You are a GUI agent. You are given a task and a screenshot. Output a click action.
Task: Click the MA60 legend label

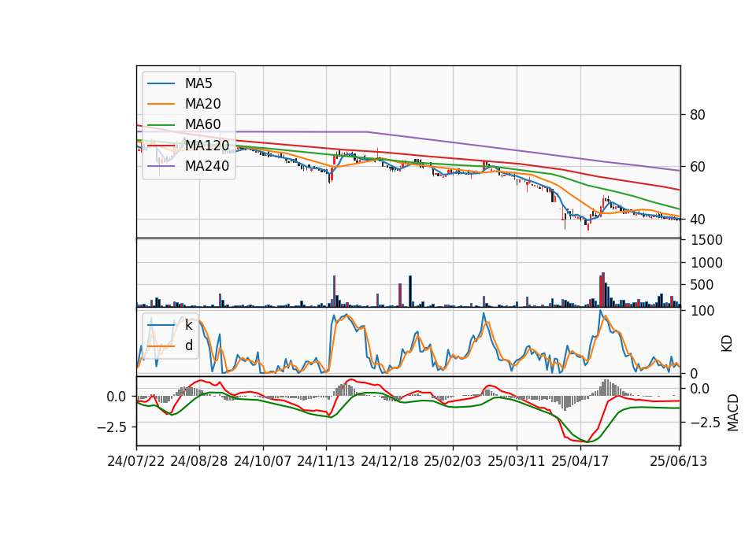click(202, 124)
